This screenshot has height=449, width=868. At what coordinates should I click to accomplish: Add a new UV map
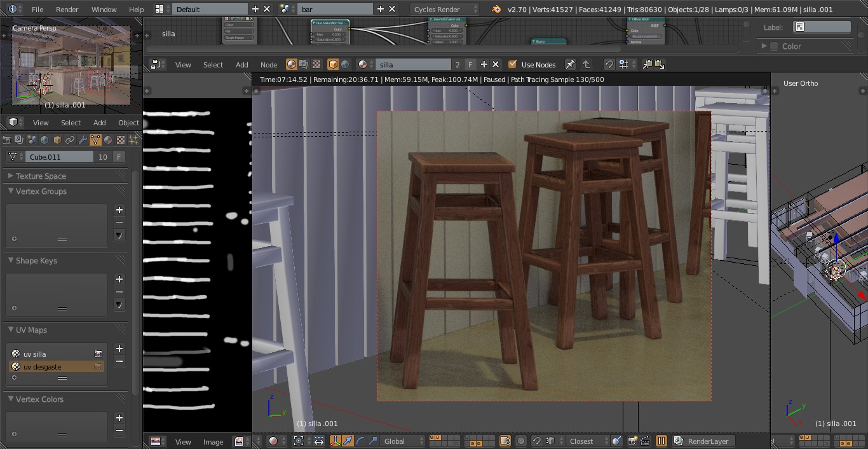(x=119, y=349)
